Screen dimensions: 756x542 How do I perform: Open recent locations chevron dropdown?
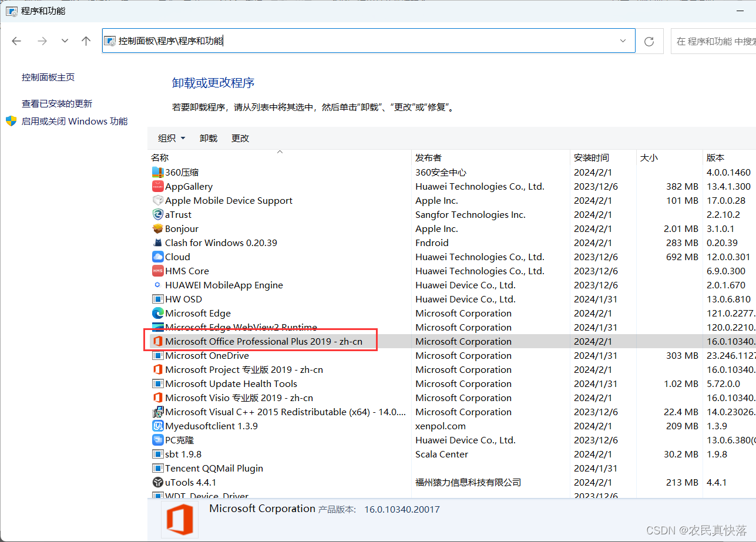[65, 41]
